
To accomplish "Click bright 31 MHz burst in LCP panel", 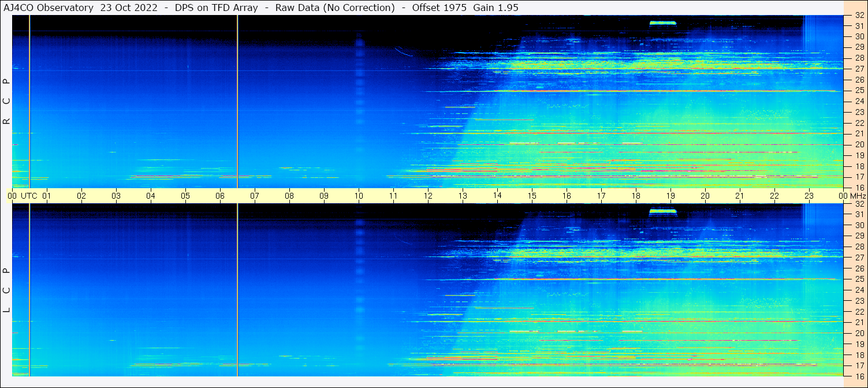I will 662,212.
